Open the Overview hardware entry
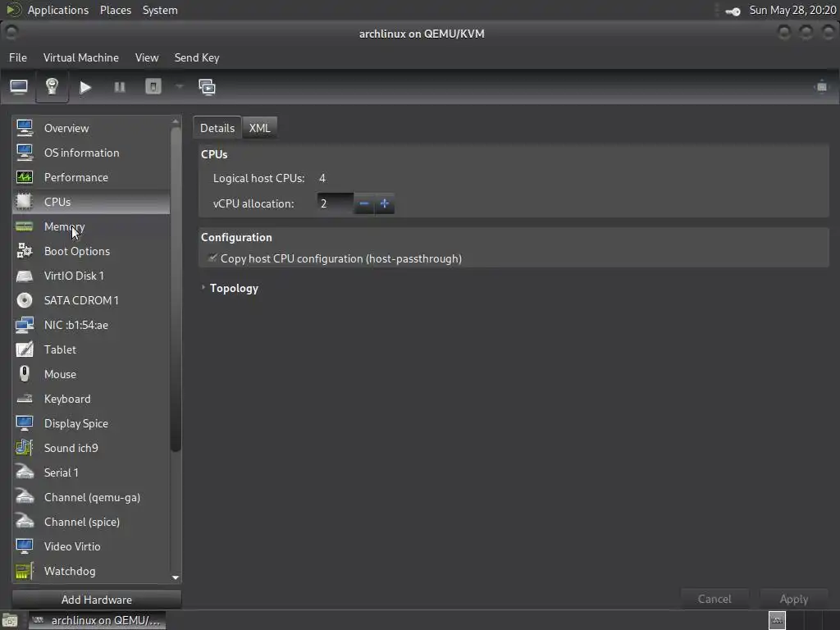 pos(91,128)
